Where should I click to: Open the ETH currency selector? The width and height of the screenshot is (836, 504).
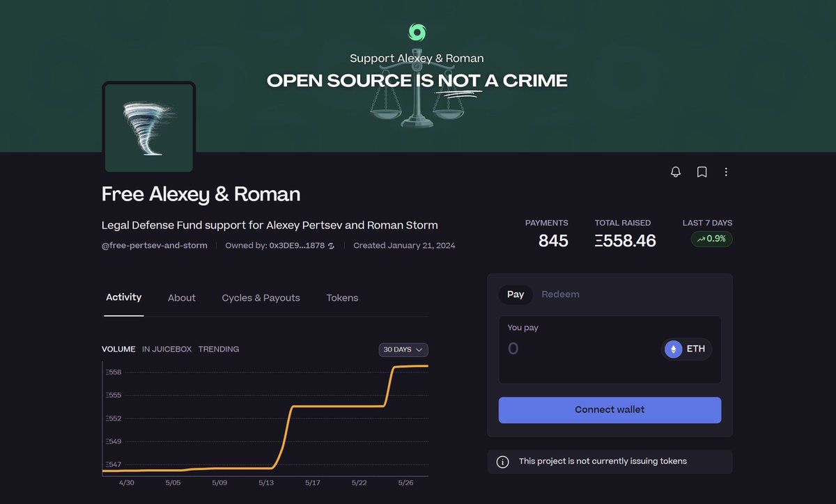[687, 349]
